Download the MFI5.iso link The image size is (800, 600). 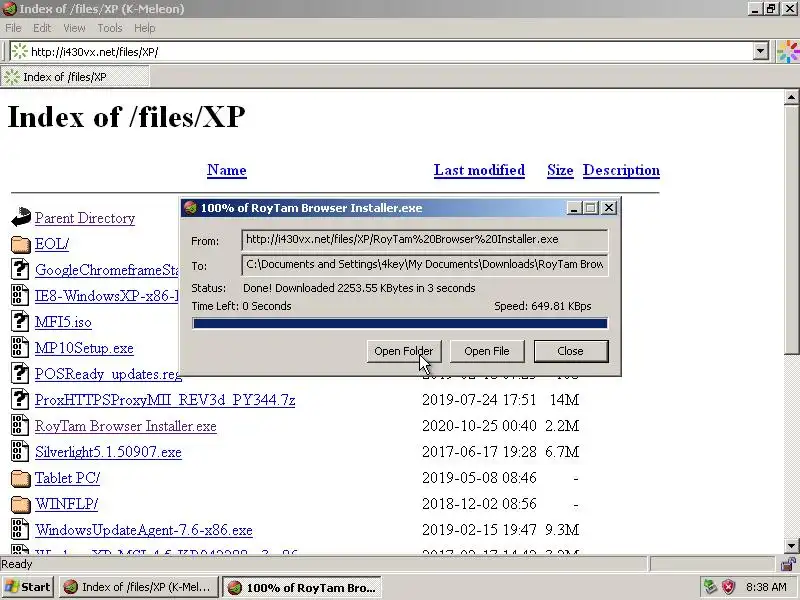(x=63, y=322)
